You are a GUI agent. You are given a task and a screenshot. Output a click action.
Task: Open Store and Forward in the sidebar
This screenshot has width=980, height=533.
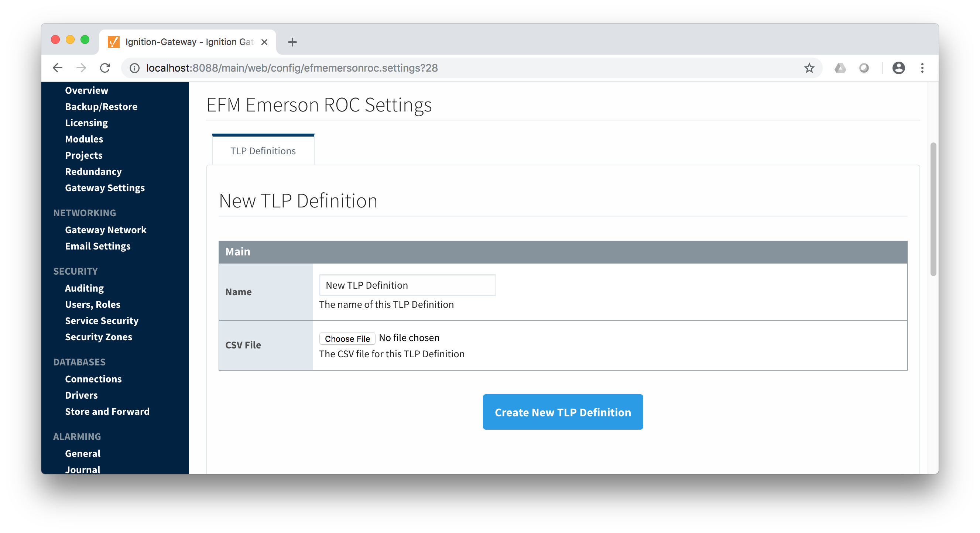[x=107, y=411]
